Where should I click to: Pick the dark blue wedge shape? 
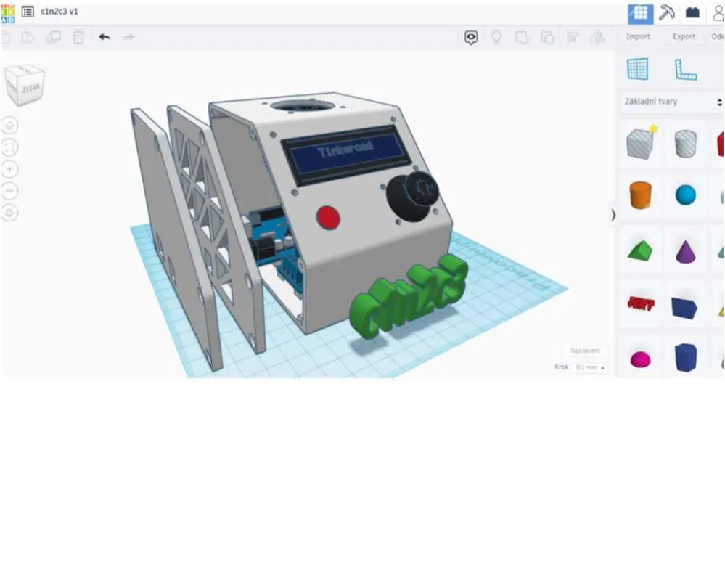pos(685,308)
